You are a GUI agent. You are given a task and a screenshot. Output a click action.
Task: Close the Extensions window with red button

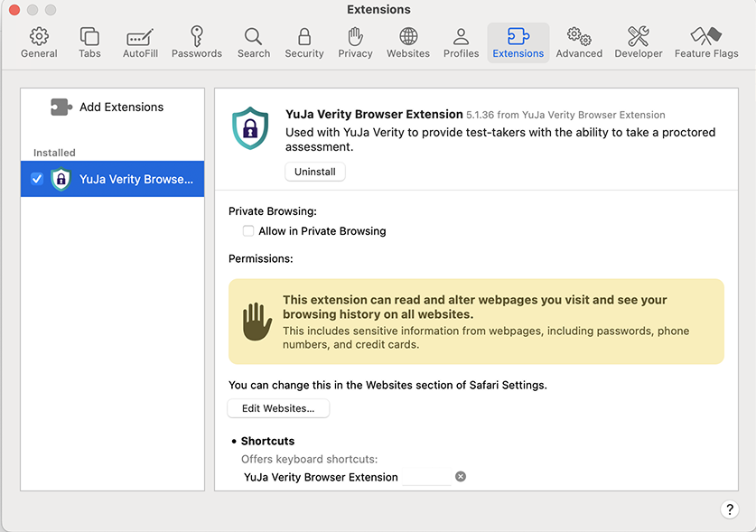pyautogui.click(x=14, y=10)
